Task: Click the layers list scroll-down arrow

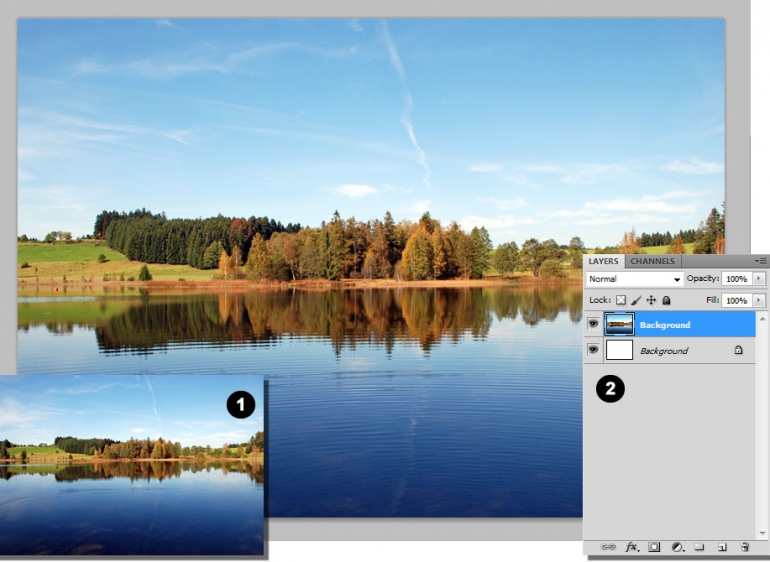Action: click(762, 534)
